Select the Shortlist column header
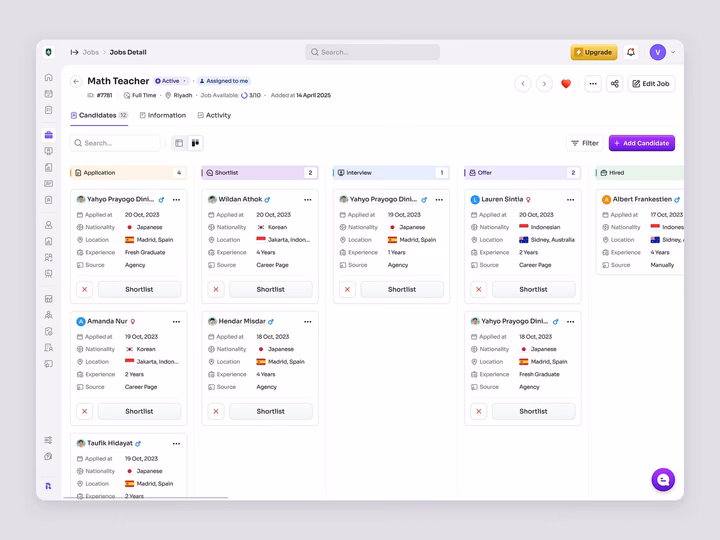The width and height of the screenshot is (720, 540). click(x=260, y=173)
